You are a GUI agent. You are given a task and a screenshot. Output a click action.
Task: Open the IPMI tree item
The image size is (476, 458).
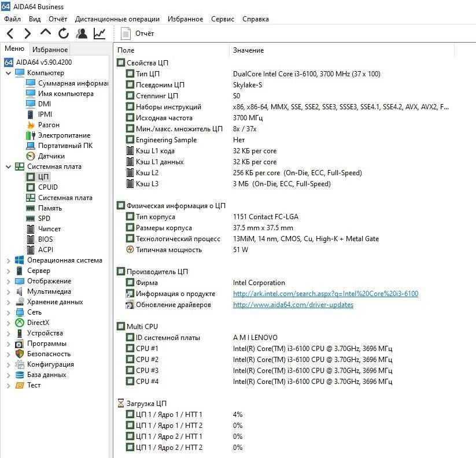[39, 114]
